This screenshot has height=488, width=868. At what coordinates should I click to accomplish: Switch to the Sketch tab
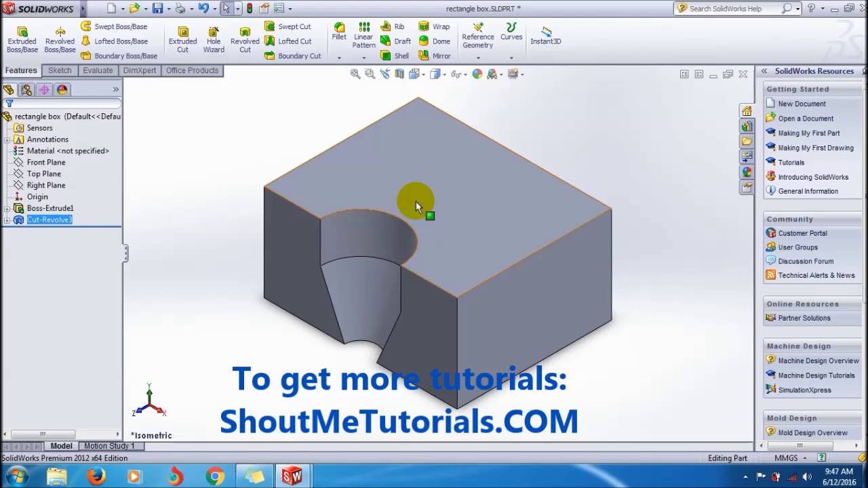60,70
